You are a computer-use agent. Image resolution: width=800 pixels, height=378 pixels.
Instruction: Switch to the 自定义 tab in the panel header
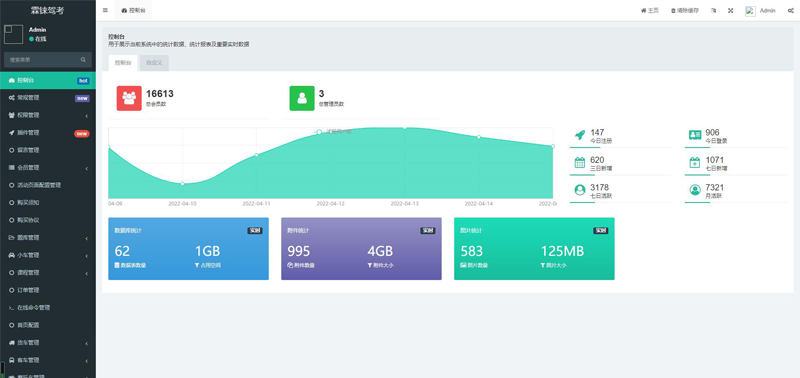[154, 63]
